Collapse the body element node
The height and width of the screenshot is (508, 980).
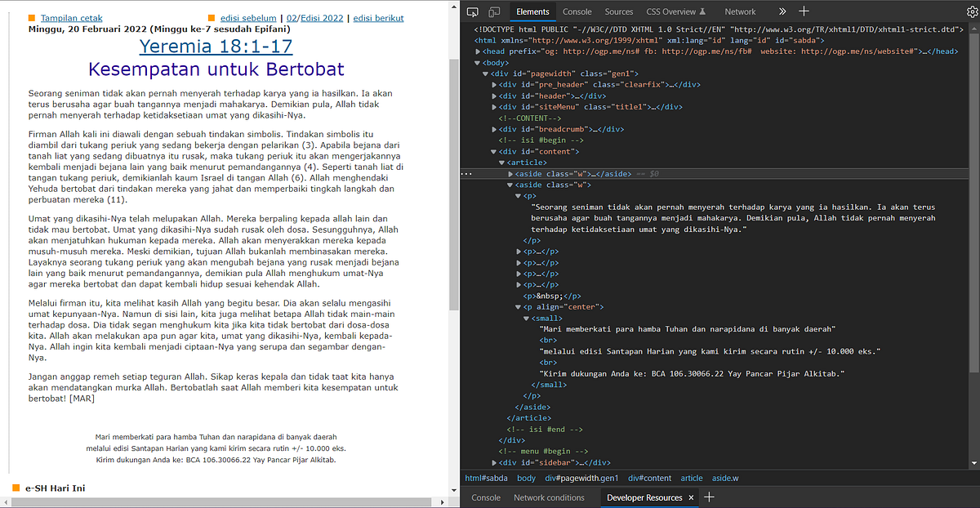click(478, 61)
